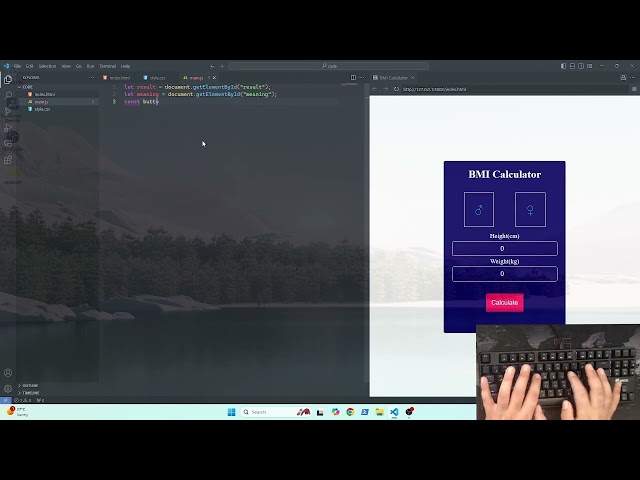This screenshot has width=640, height=480.
Task: Open Chrome from the taskbar
Action: click(x=350, y=412)
